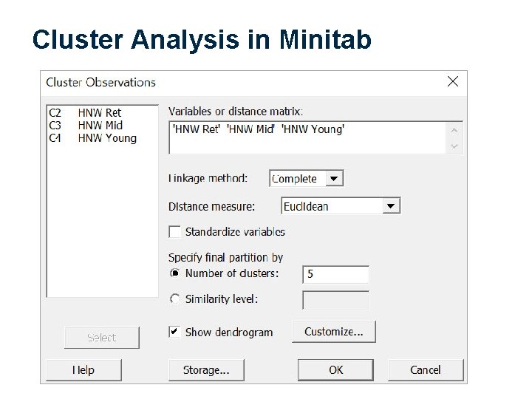The height and width of the screenshot is (399, 532).
Task: Open the Distance measure dropdown
Action: pyautogui.click(x=391, y=206)
